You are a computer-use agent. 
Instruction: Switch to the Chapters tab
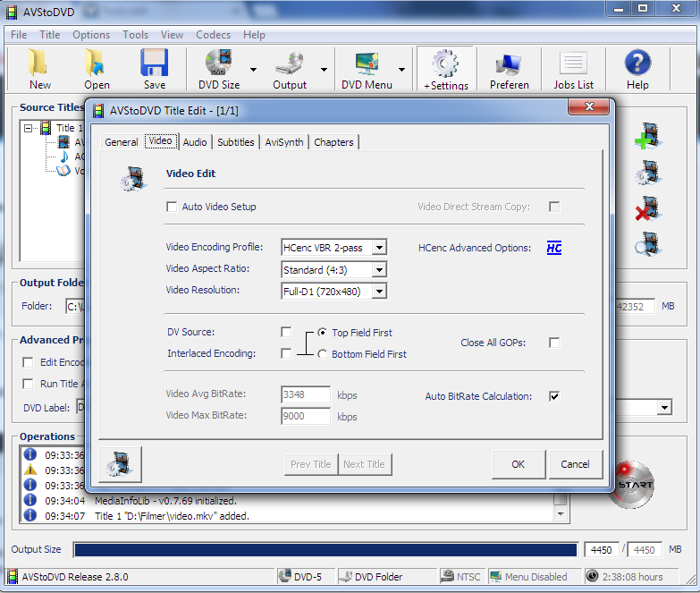tap(333, 142)
